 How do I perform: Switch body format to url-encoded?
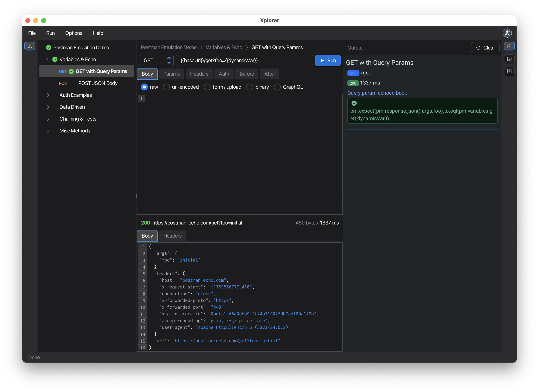coord(166,87)
